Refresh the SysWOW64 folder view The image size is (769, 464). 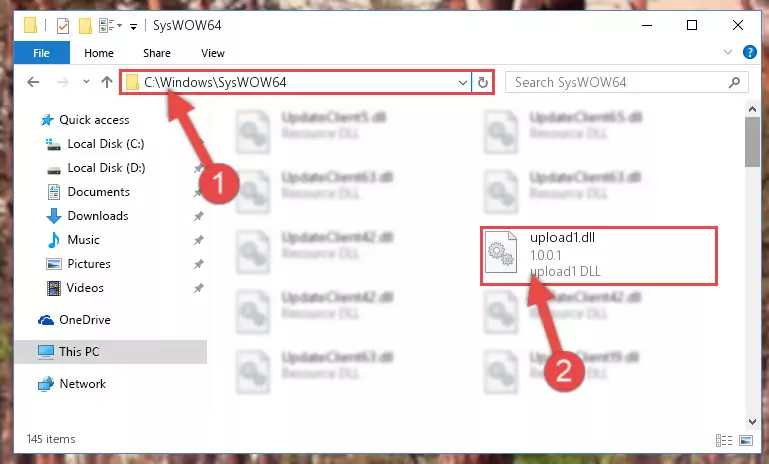pyautogui.click(x=483, y=82)
